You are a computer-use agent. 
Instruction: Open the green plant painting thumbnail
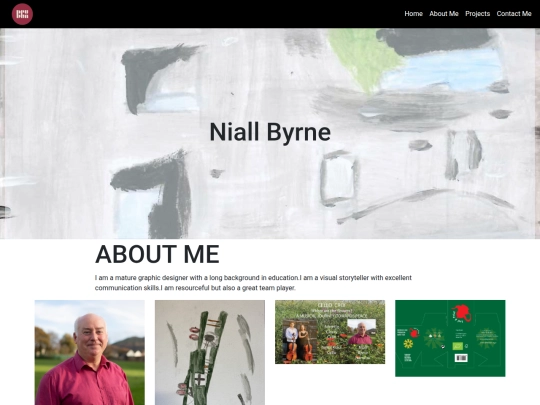click(x=210, y=352)
